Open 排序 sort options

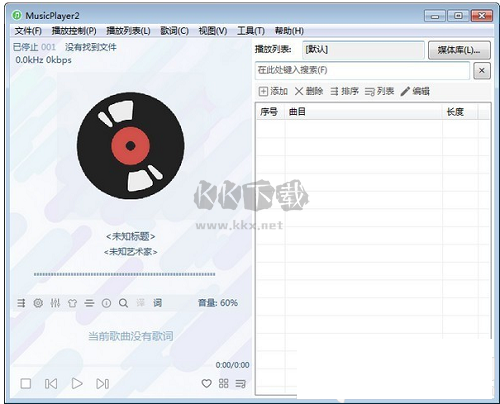tap(345, 91)
